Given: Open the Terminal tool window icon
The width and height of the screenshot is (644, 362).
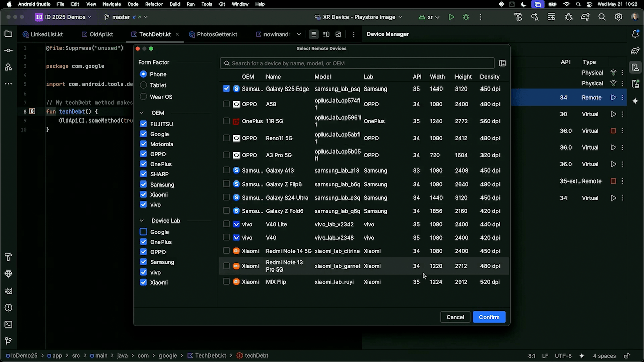Looking at the screenshot, I should (8, 324).
